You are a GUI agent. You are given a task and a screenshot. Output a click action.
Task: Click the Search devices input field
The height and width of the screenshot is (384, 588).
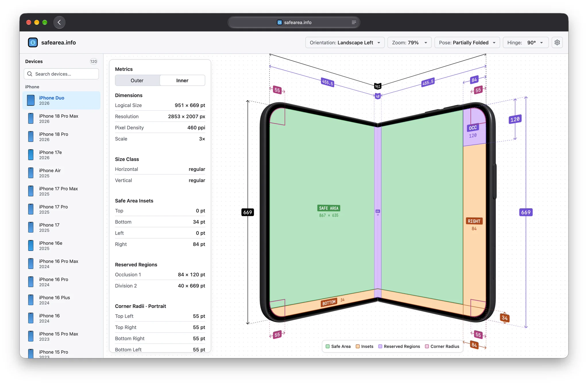pos(61,74)
